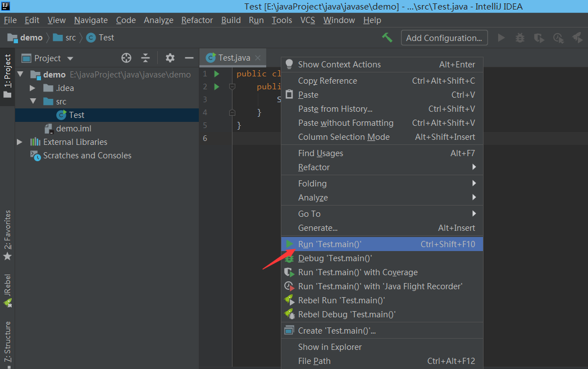This screenshot has height=369, width=588.
Task: Open the Go To submenu
Action: pyautogui.click(x=382, y=214)
